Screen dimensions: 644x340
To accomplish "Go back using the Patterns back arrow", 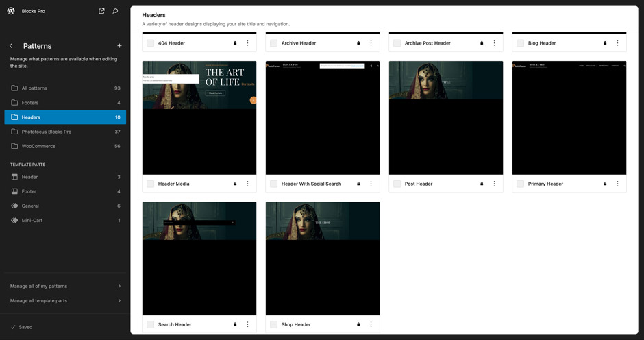I will [x=11, y=46].
